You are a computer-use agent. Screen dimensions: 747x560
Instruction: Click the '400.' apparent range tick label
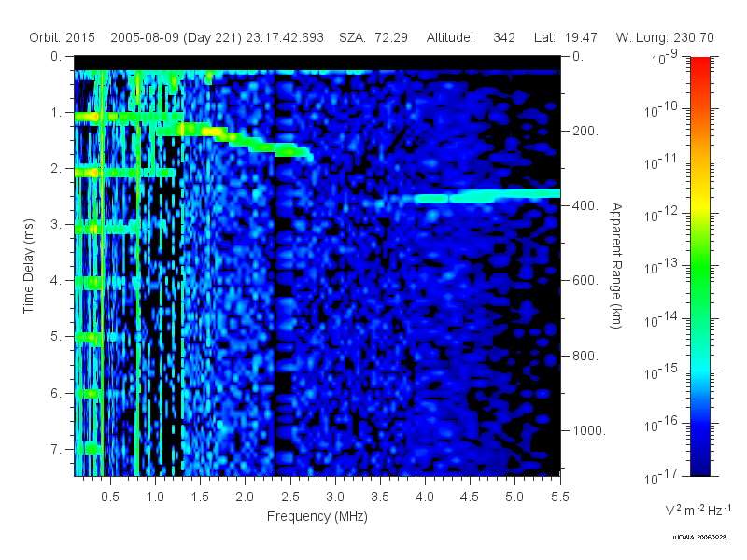click(585, 205)
